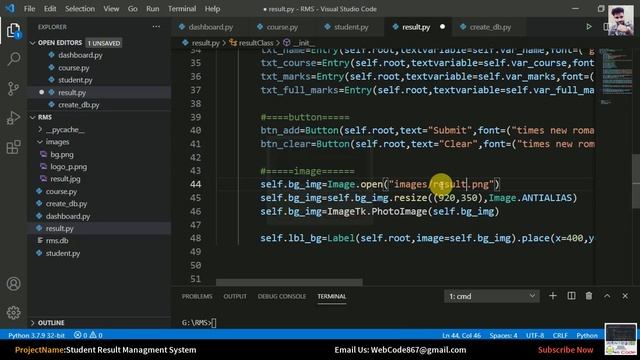Image resolution: width=640 pixels, height=360 pixels.
Task: Switch to Problems panel tab
Action: [x=197, y=296]
